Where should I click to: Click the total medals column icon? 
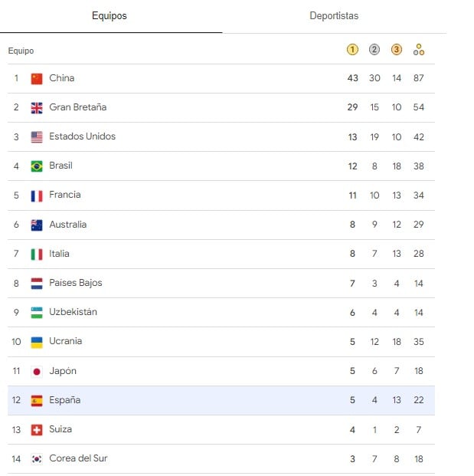[x=418, y=50]
